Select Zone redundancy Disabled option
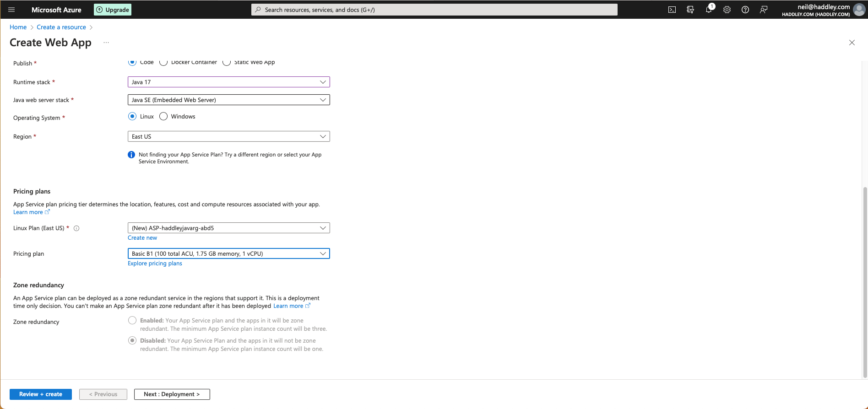 pyautogui.click(x=132, y=340)
